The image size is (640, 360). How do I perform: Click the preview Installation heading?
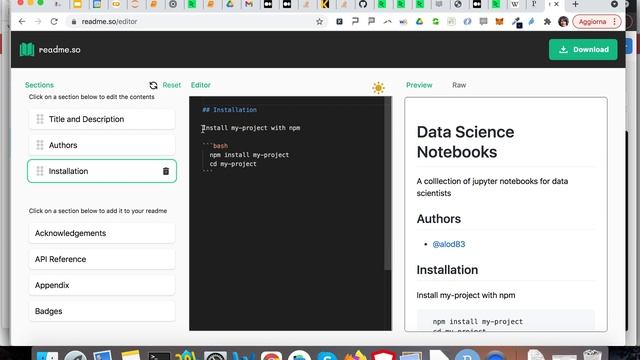(x=447, y=270)
